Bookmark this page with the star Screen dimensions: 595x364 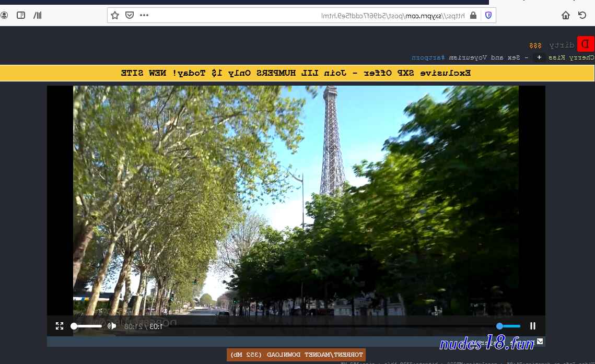coord(115,15)
